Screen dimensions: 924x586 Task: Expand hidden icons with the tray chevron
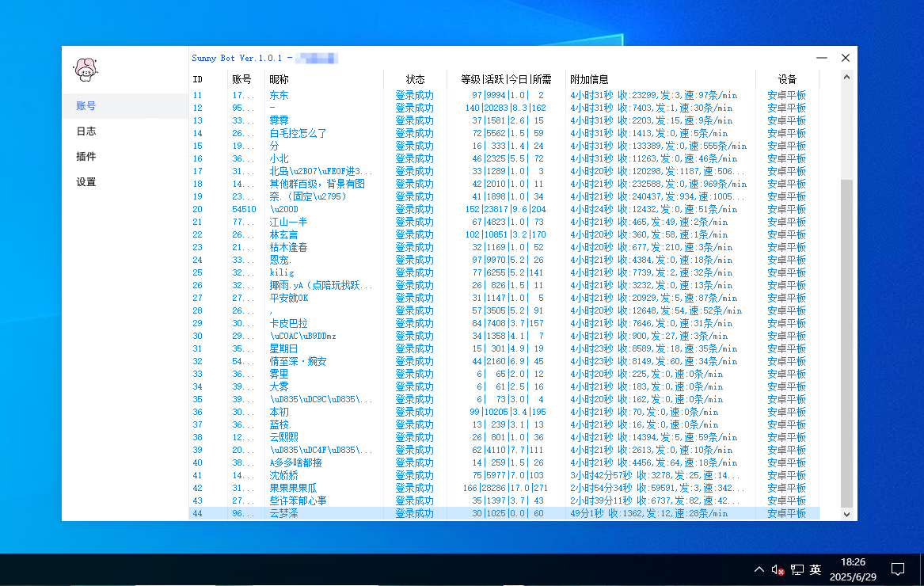(759, 569)
